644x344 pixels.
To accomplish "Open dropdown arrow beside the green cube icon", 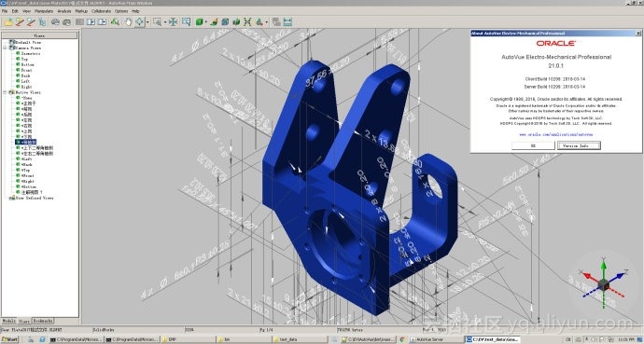I will [206, 22].
